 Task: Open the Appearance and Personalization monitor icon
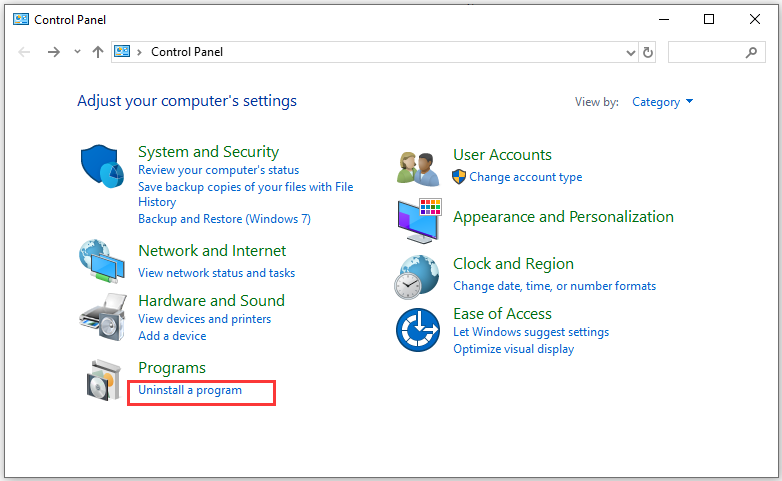tap(419, 221)
